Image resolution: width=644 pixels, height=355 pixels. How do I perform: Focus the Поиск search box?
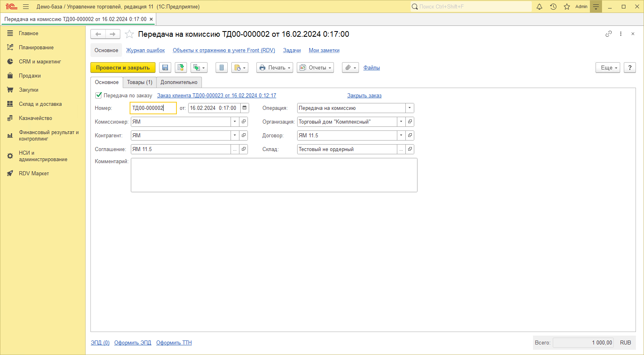[471, 6]
